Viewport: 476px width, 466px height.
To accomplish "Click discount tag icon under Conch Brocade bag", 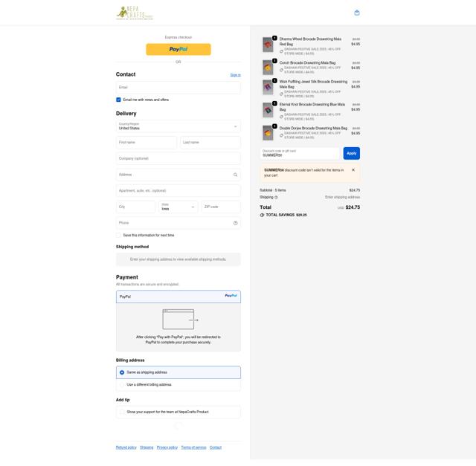I will (281, 70).
